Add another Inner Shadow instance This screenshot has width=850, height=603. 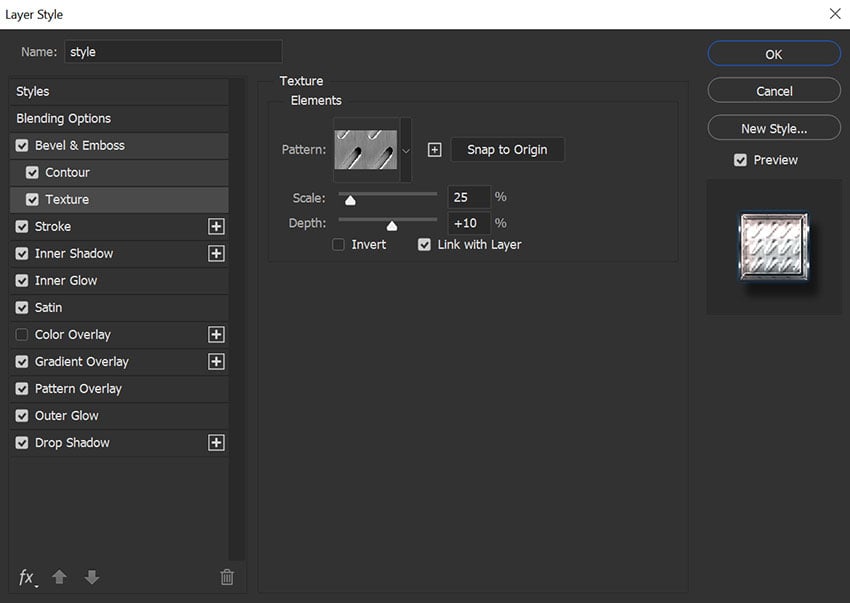click(x=217, y=253)
